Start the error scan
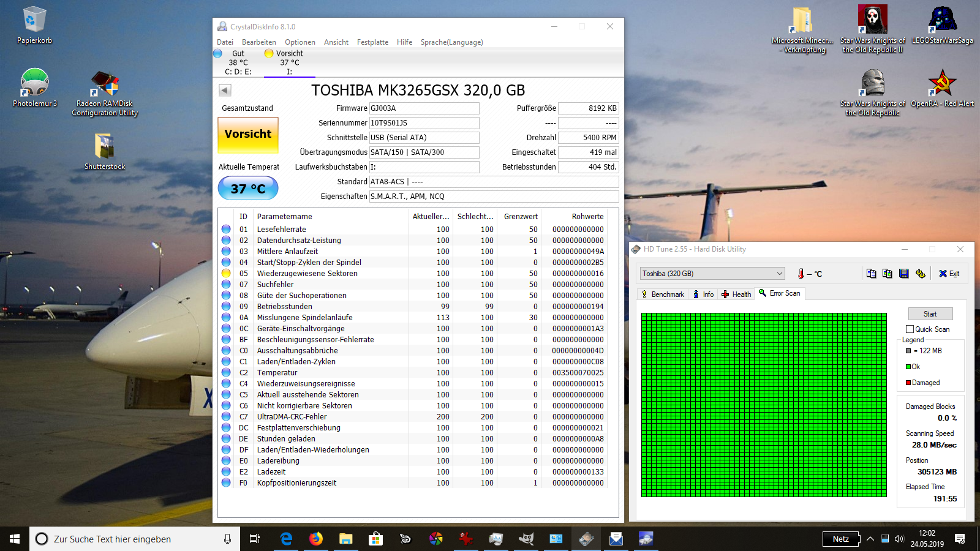980x551 pixels. (930, 314)
